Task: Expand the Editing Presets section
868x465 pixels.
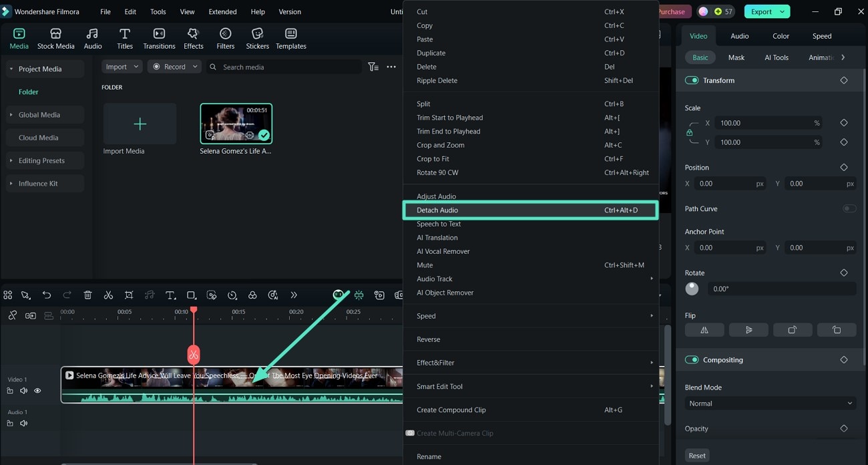Action: (x=11, y=160)
